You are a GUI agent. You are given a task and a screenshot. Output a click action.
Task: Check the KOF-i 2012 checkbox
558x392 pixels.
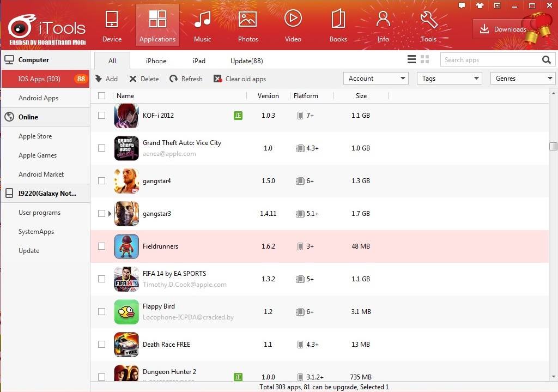coord(101,116)
